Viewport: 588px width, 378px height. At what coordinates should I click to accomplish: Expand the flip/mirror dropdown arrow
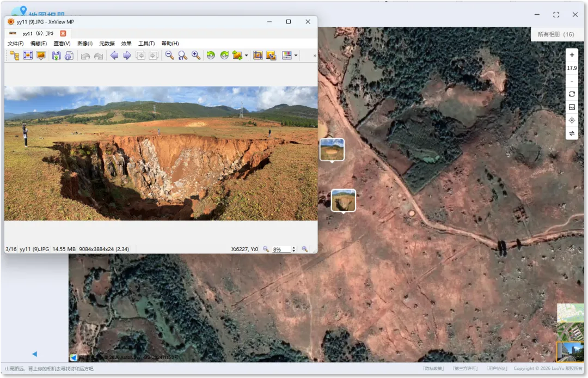pos(246,56)
